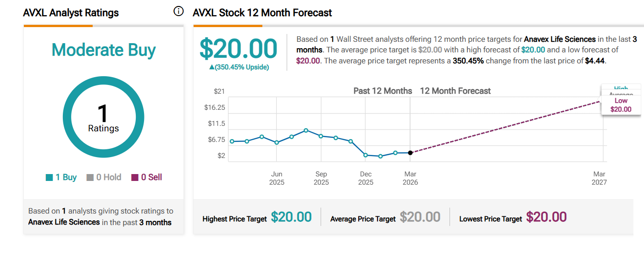Click the 12 Month Forecast chart label

(x=455, y=91)
